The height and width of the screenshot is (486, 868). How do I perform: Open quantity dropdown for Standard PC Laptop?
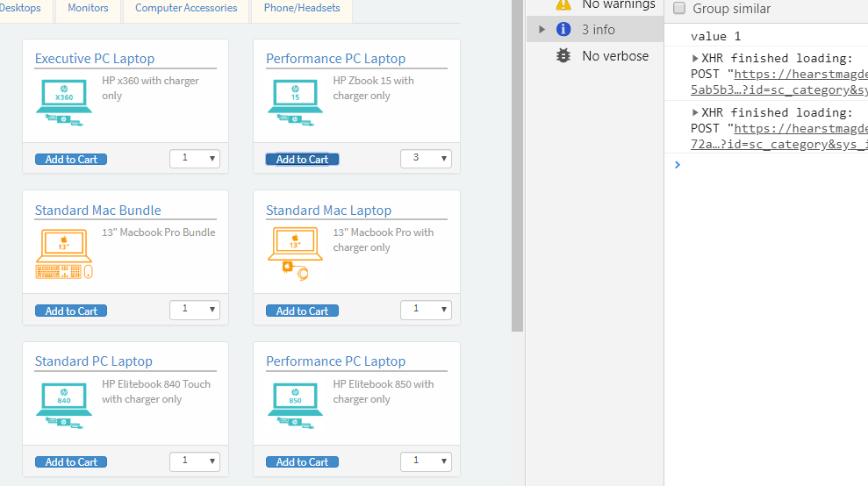[x=195, y=461]
